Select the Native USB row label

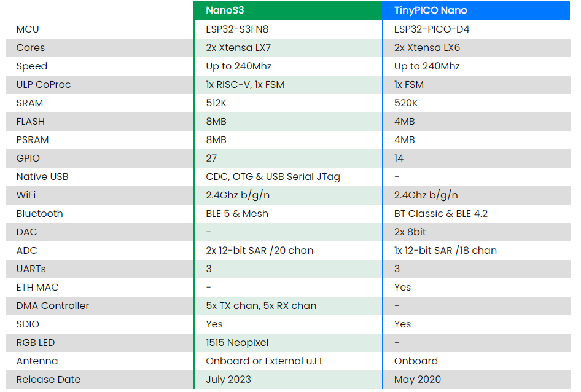click(42, 177)
